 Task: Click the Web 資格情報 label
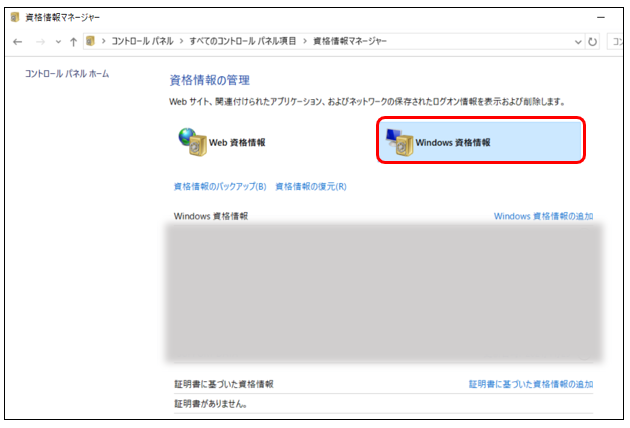[x=237, y=142]
